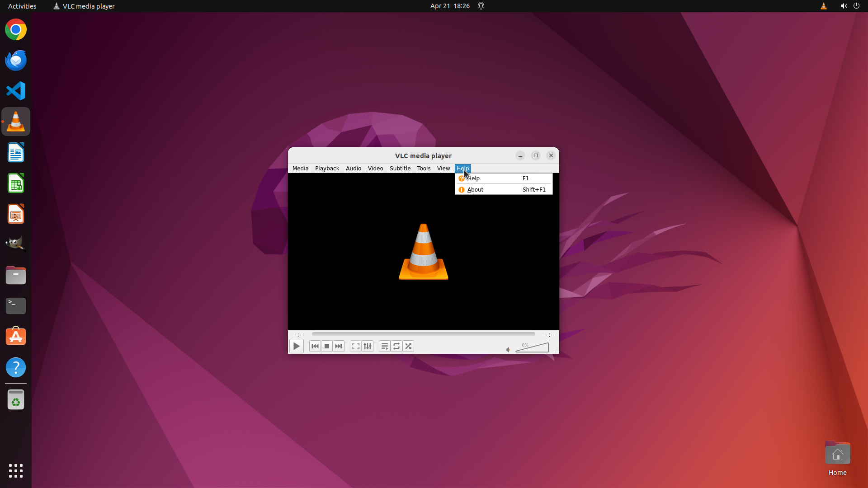Stop playback with the stop button
Screen dimensions: 868x488
pyautogui.click(x=327, y=346)
